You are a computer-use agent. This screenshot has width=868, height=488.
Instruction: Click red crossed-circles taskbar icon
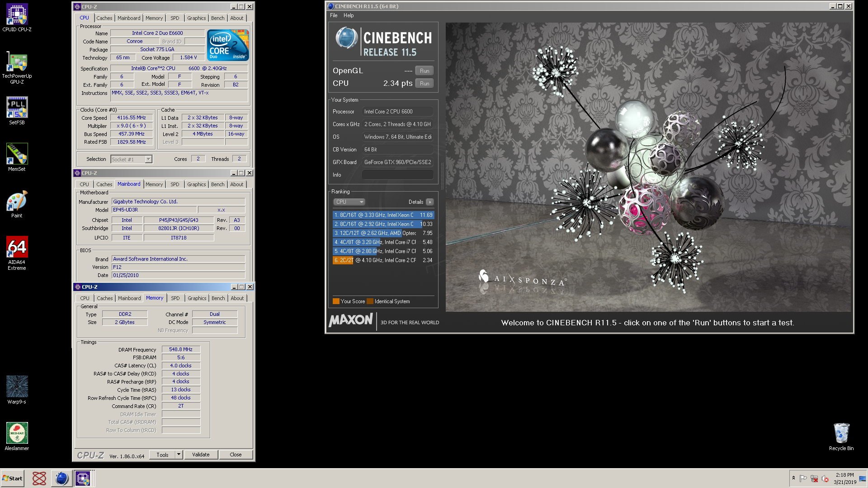point(39,479)
